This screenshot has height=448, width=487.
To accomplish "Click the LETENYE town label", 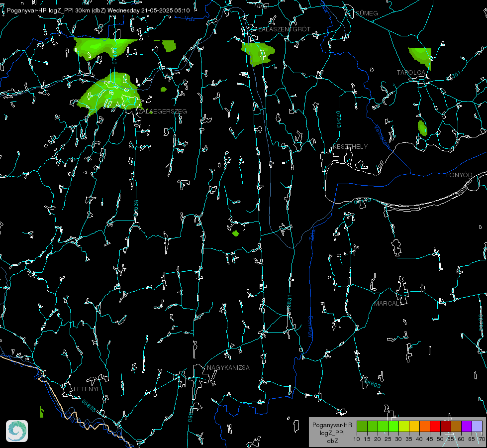I will pos(87,389).
